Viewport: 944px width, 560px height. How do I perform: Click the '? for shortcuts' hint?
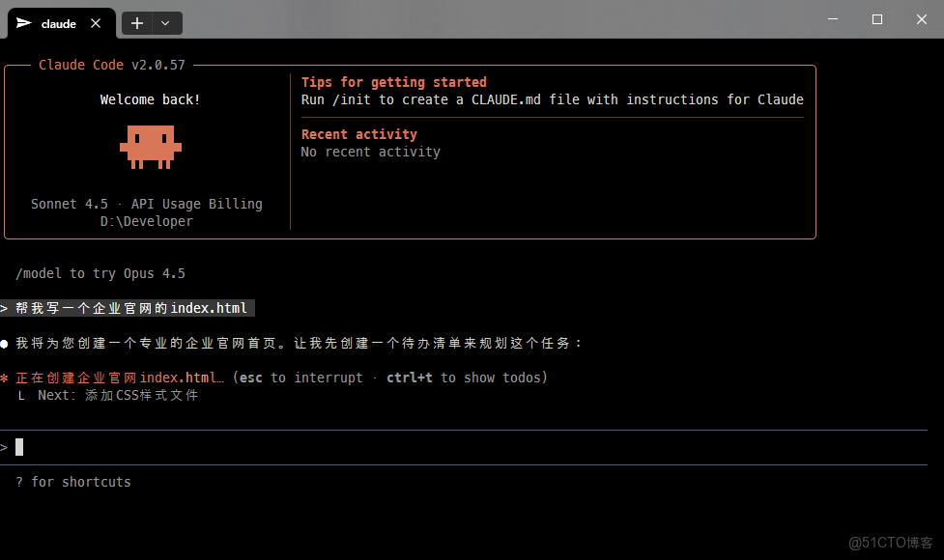(x=73, y=482)
